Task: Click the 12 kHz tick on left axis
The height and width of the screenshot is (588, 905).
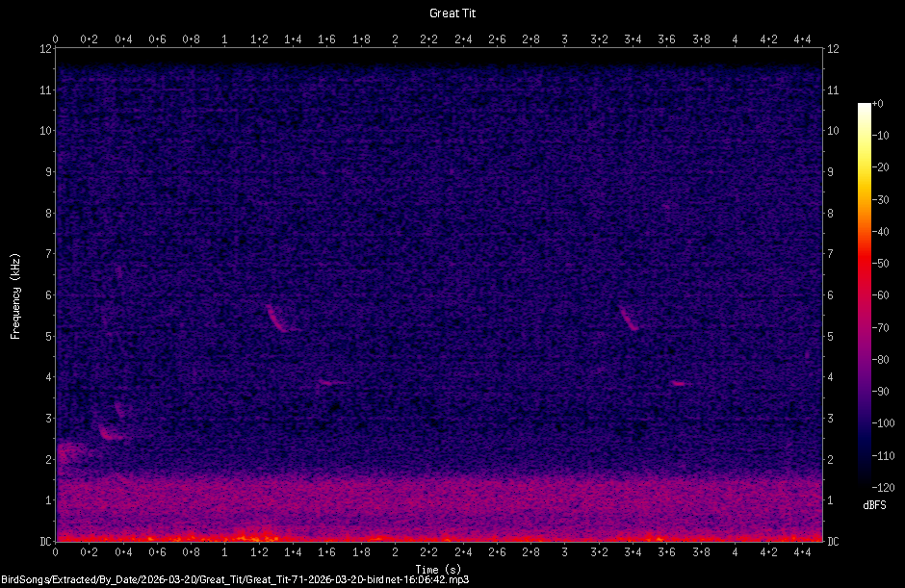Action: pyautogui.click(x=45, y=50)
